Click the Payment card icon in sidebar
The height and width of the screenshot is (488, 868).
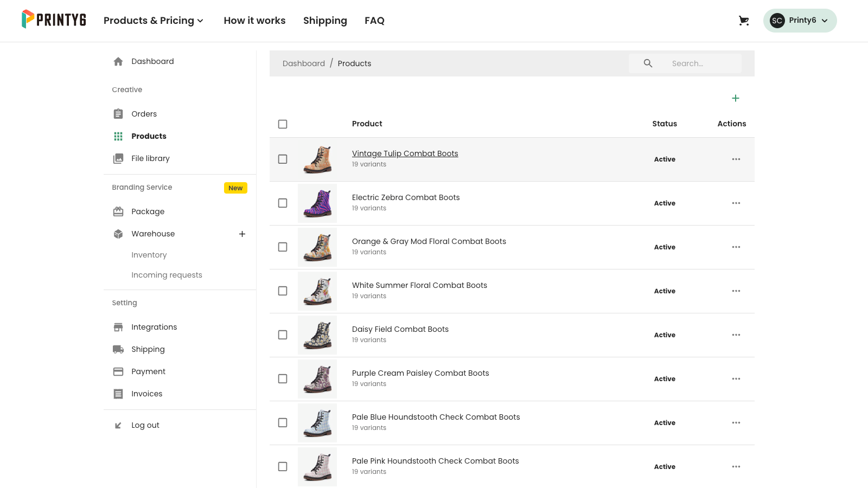(118, 371)
